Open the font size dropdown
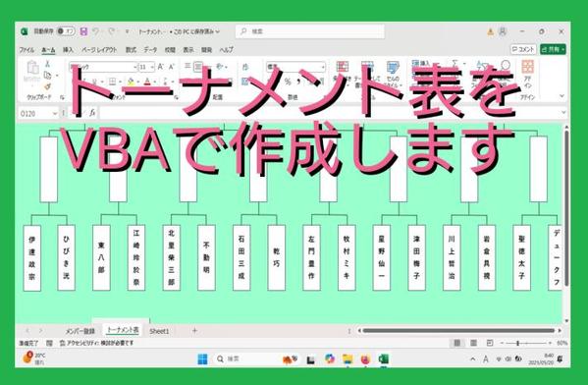The height and width of the screenshot is (385, 588). click(152, 67)
